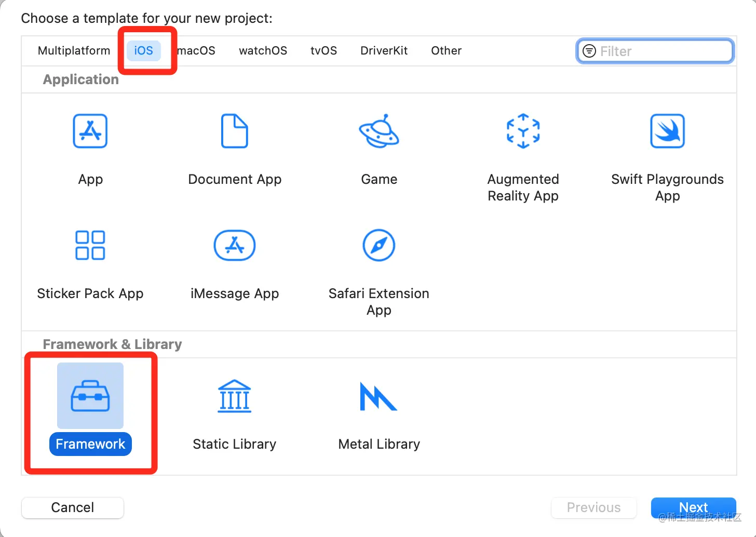
Task: Click the Previous button
Action: [x=594, y=507]
